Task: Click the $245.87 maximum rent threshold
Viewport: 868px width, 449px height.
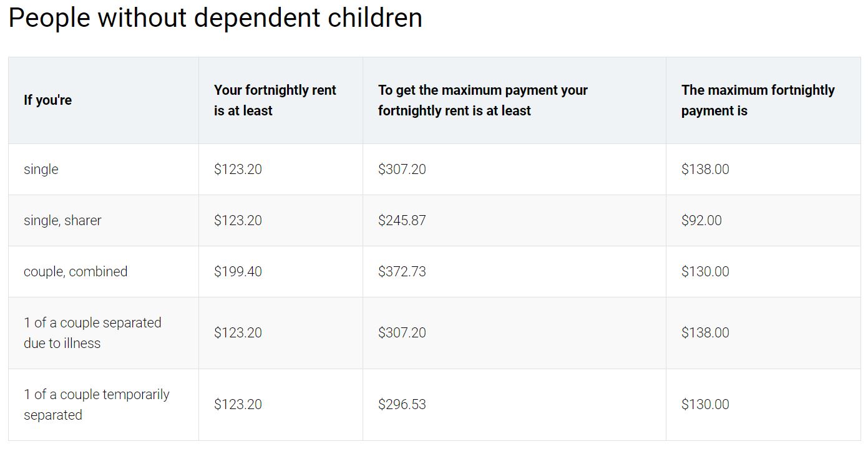Action: tap(402, 220)
